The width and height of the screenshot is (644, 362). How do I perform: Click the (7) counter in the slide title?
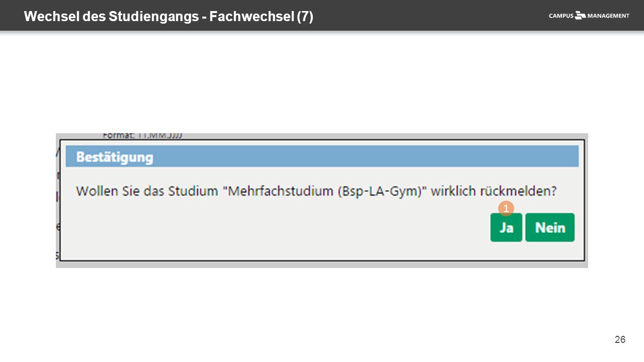(x=305, y=17)
